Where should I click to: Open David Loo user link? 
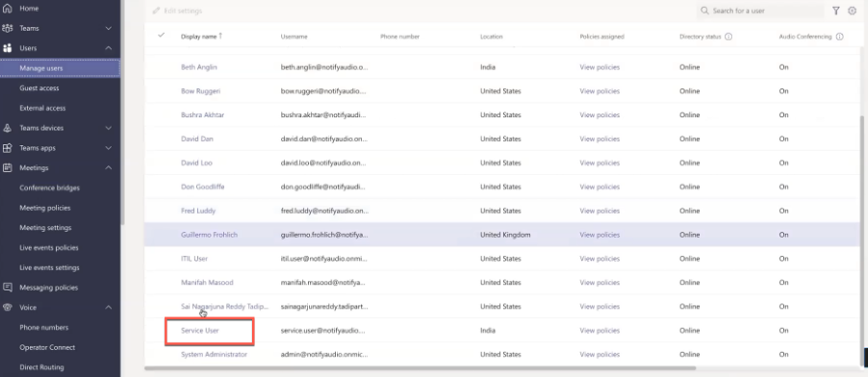196,163
